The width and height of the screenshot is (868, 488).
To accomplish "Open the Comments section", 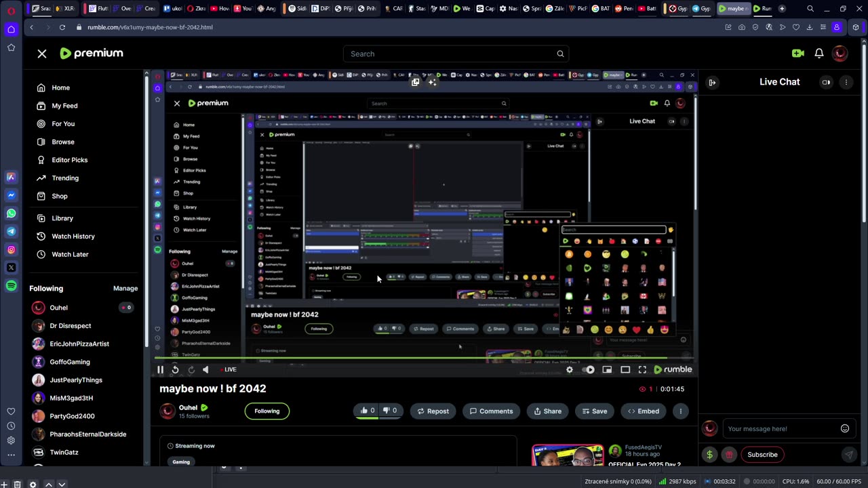I will click(492, 411).
